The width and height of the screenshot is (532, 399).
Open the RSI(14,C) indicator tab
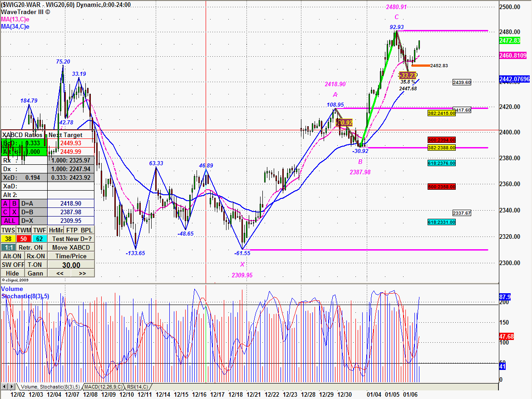coord(138,387)
